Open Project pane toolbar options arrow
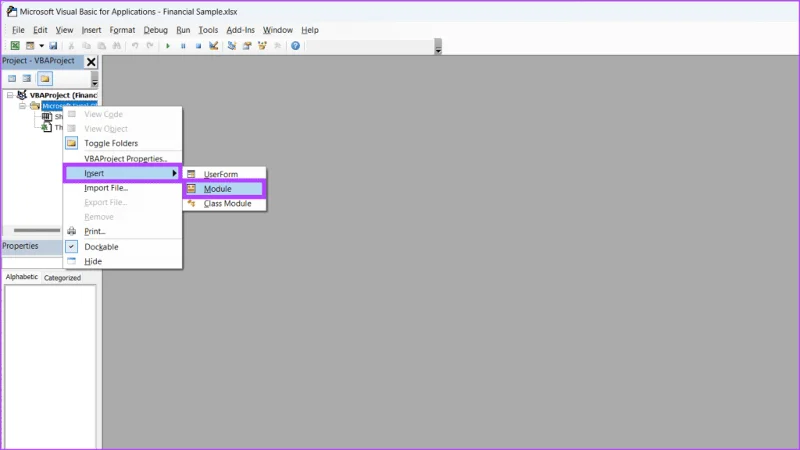 point(94,80)
